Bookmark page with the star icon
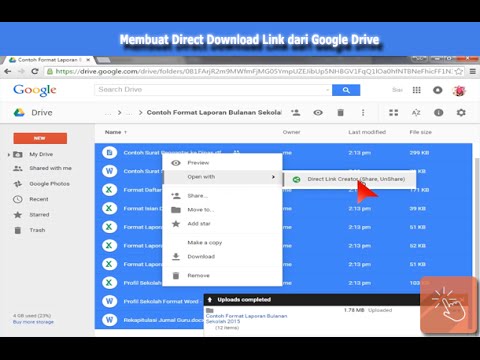 click(459, 71)
